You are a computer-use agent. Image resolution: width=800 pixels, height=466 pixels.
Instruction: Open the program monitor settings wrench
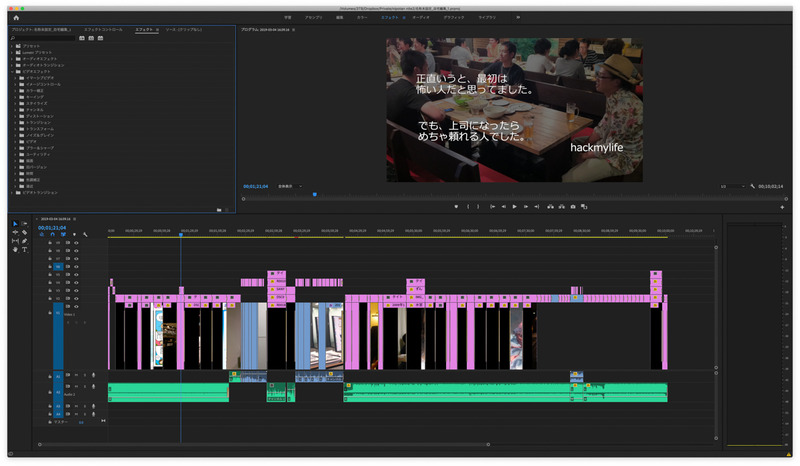(753, 186)
